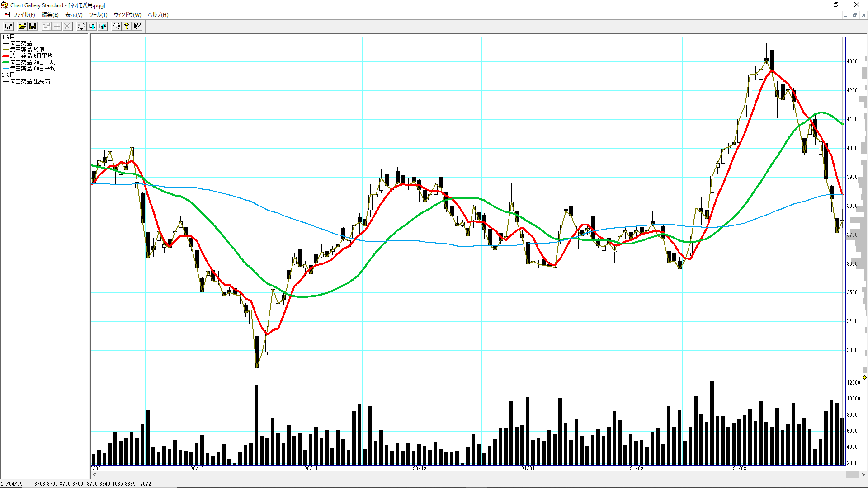Viewport: 868px width, 488px height.
Task: Activate the context help arrow-question icon
Action: 137,27
